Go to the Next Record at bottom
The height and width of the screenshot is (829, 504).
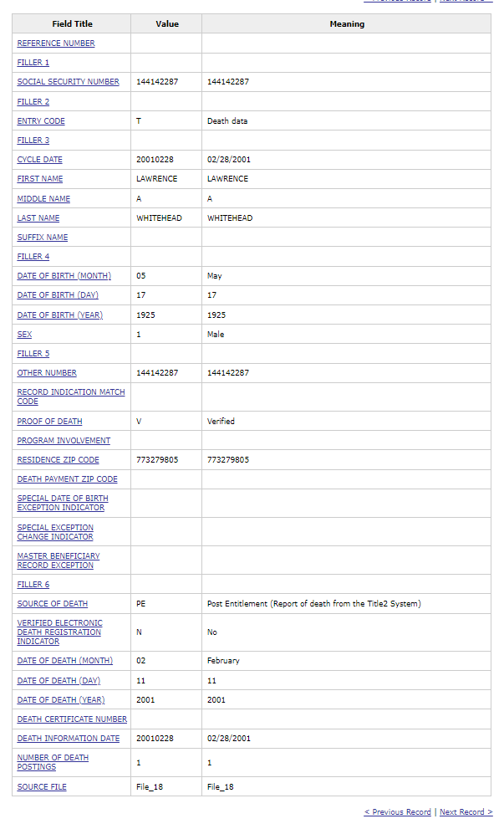click(466, 812)
